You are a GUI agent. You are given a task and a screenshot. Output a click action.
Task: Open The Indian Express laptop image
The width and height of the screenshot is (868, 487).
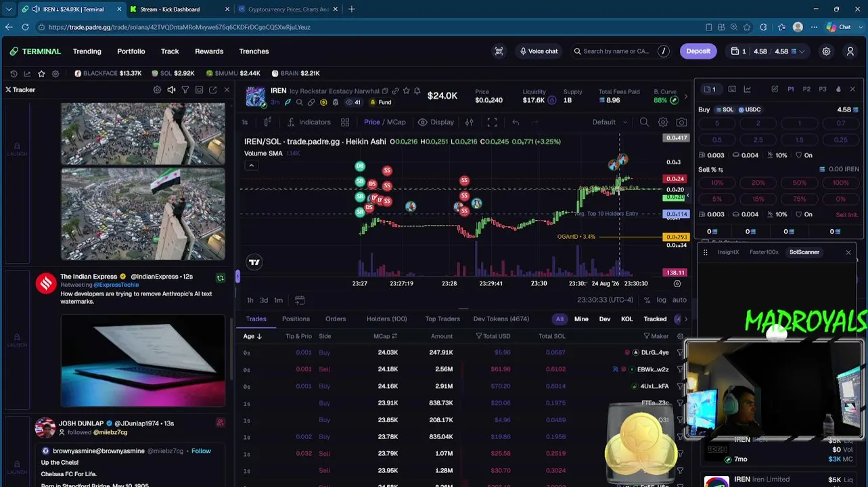[143, 361]
